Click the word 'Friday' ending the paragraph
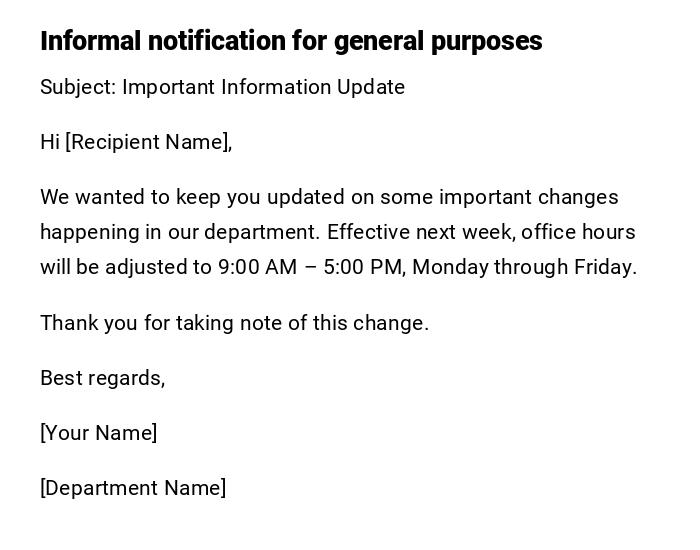This screenshot has width=700, height=550. click(x=603, y=267)
